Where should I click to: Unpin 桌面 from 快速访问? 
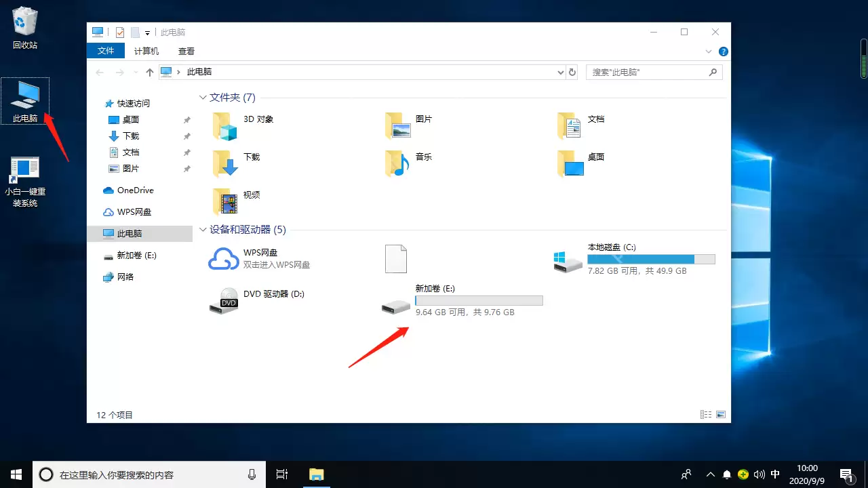(x=186, y=119)
